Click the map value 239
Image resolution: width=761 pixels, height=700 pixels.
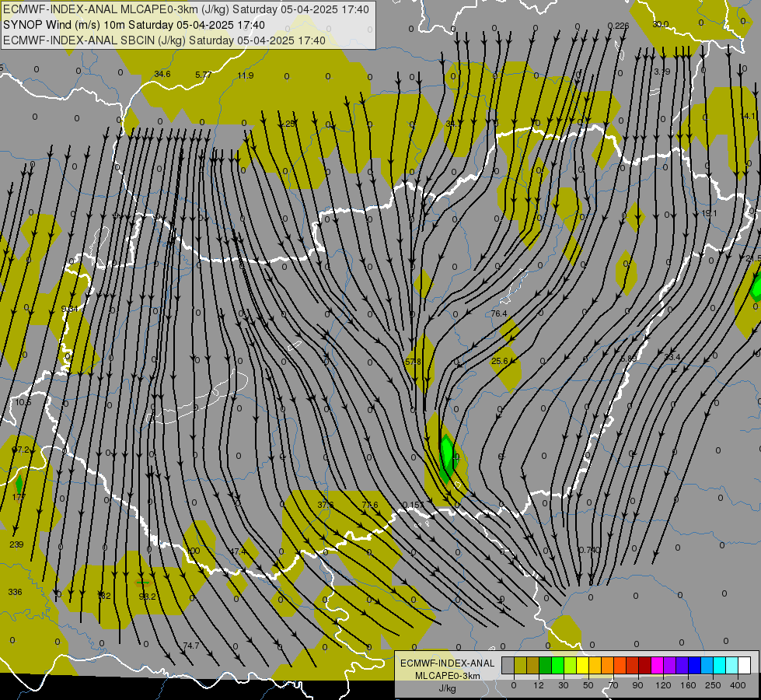click(16, 544)
